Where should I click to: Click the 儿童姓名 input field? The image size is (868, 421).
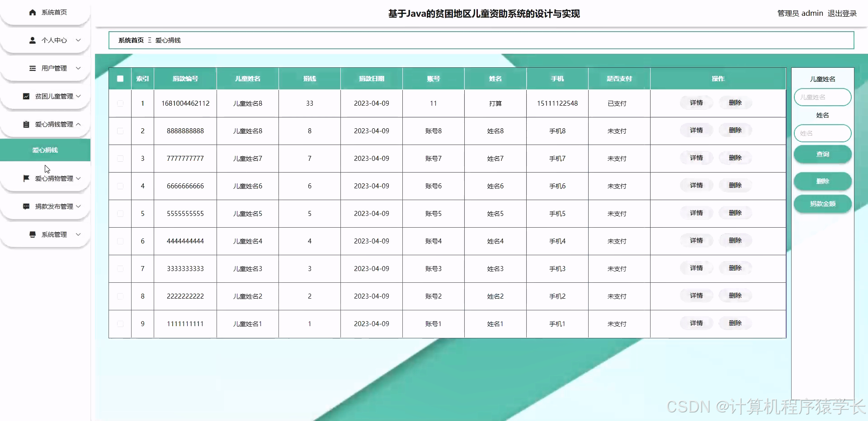click(x=822, y=97)
